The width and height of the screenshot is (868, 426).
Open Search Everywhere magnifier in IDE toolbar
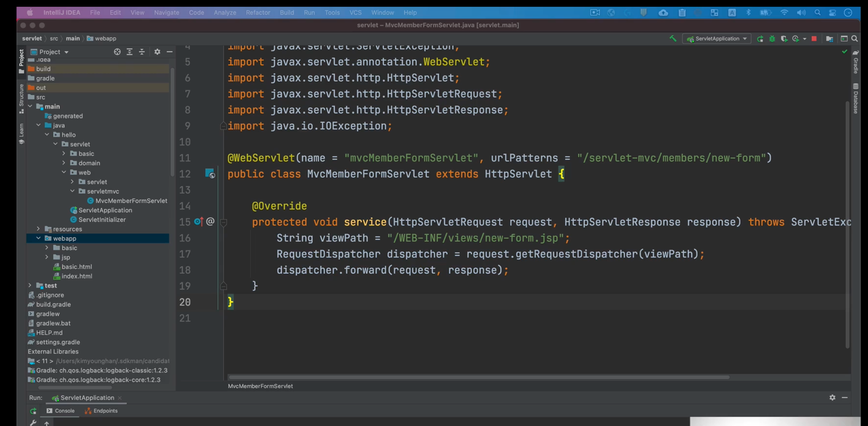pos(855,39)
